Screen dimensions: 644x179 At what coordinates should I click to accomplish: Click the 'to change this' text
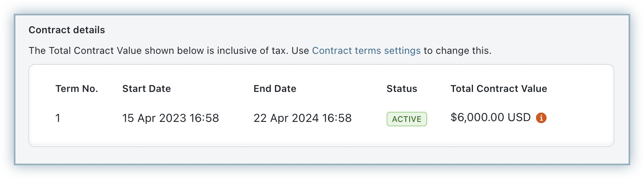coord(458,51)
